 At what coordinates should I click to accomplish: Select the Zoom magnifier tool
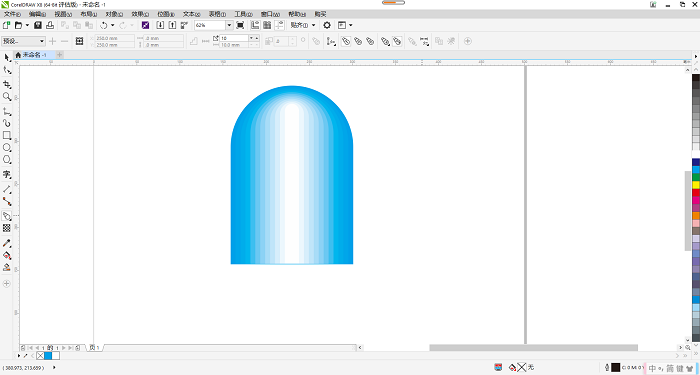coord(7,96)
